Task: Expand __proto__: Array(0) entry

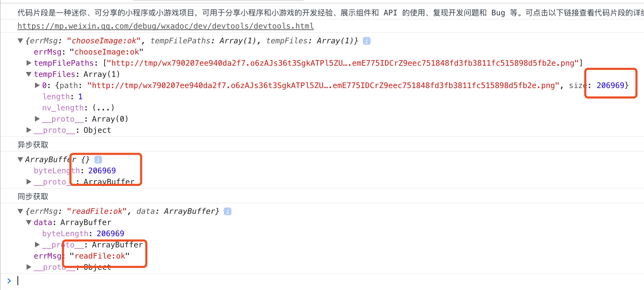Action: (x=37, y=119)
